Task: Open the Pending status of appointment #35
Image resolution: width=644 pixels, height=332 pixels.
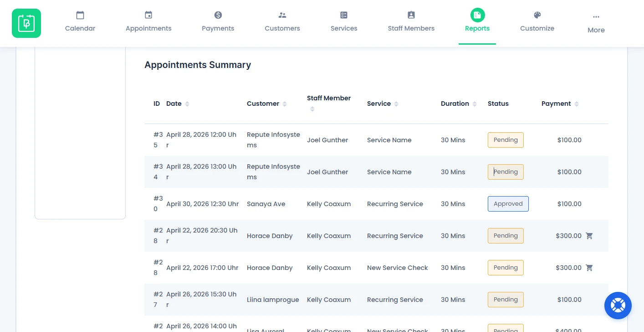Action: coord(506,140)
